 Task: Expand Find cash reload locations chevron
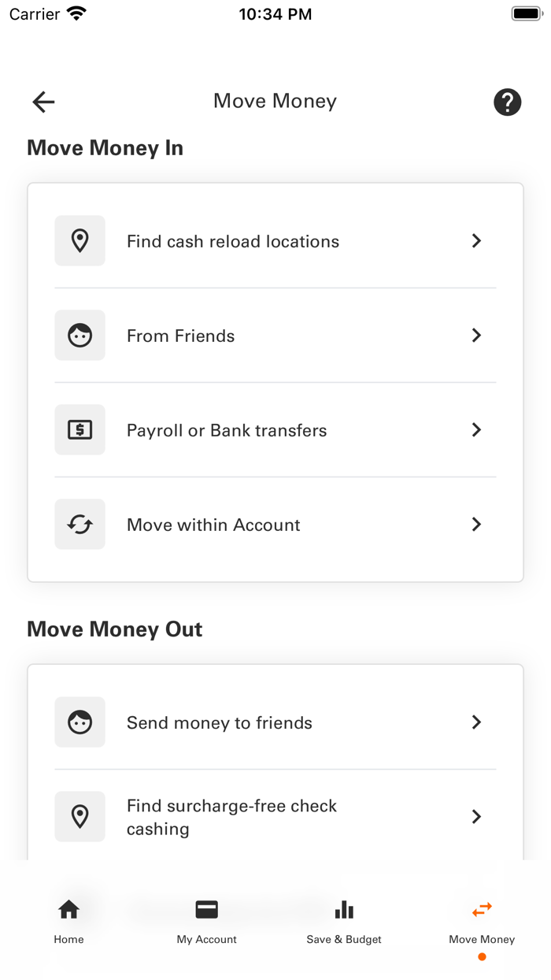(x=476, y=240)
